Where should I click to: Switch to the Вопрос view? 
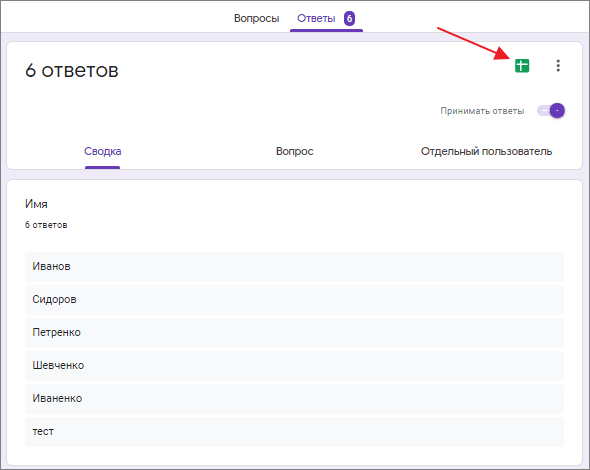[x=295, y=151]
